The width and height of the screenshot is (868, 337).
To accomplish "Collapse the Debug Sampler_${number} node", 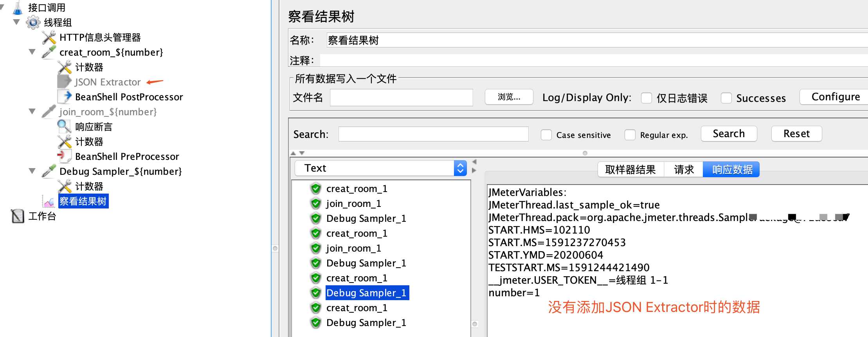I will pyautogui.click(x=32, y=171).
